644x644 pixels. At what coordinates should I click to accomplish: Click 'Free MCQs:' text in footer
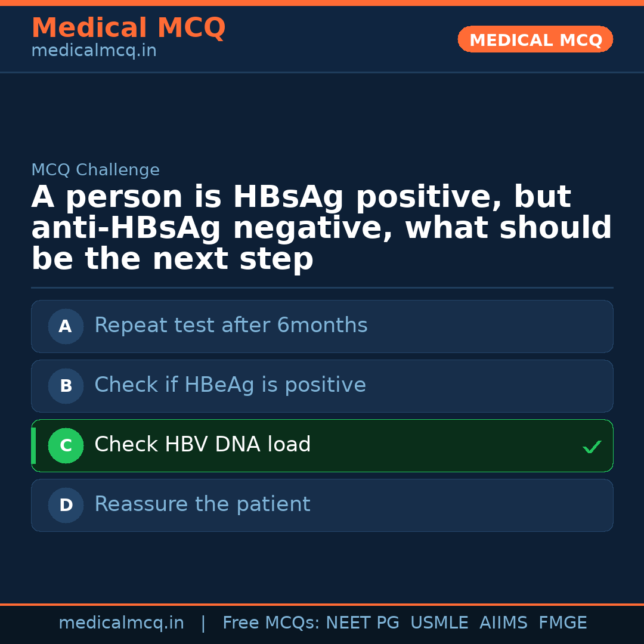coord(271,623)
